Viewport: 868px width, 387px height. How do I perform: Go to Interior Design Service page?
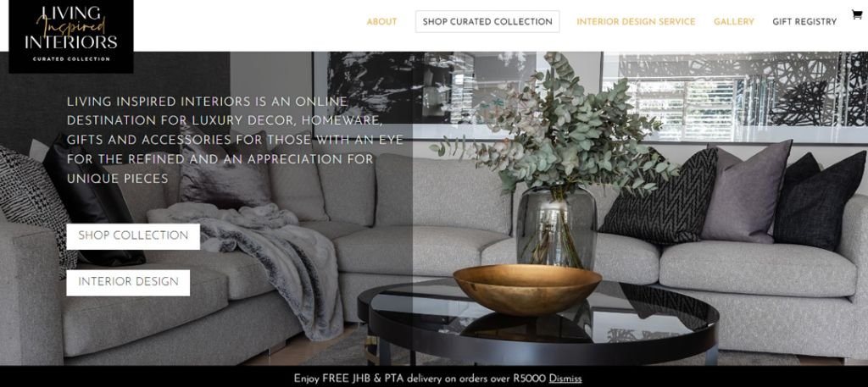point(636,21)
